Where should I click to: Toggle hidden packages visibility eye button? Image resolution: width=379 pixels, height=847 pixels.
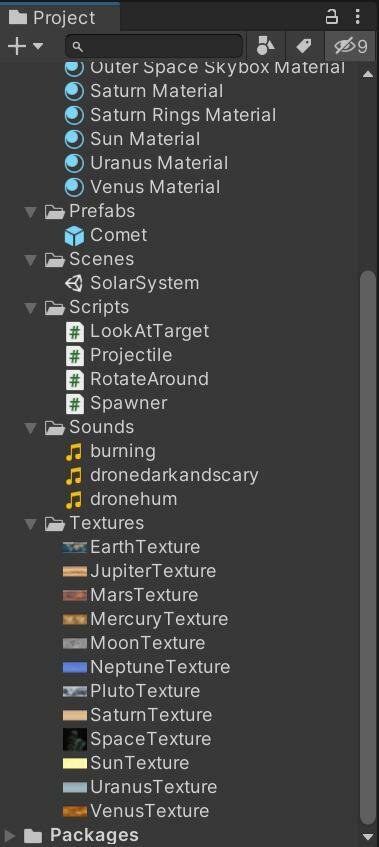(x=350, y=46)
